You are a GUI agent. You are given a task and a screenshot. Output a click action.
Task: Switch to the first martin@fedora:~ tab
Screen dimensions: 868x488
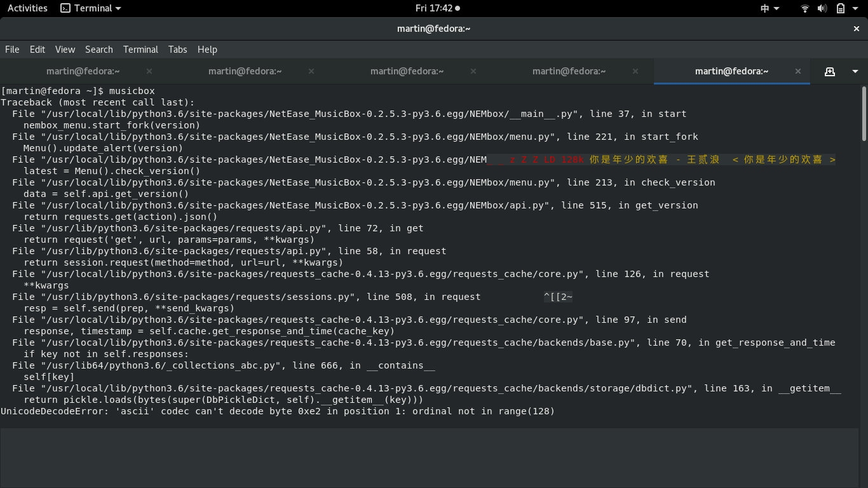click(x=83, y=71)
